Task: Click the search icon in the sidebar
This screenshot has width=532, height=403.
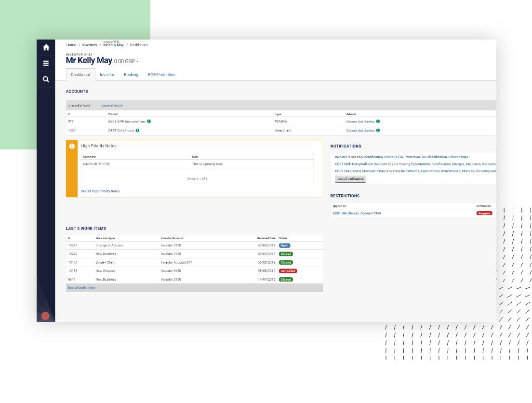Action: click(46, 79)
